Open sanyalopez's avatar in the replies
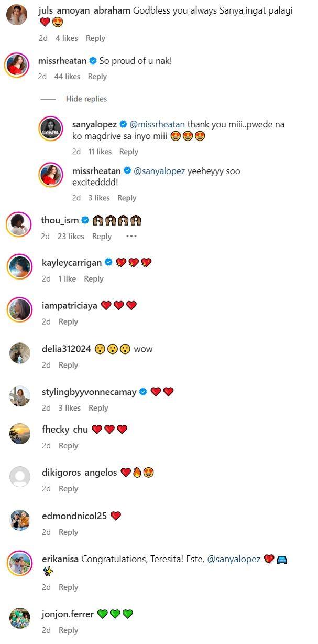 (51, 129)
